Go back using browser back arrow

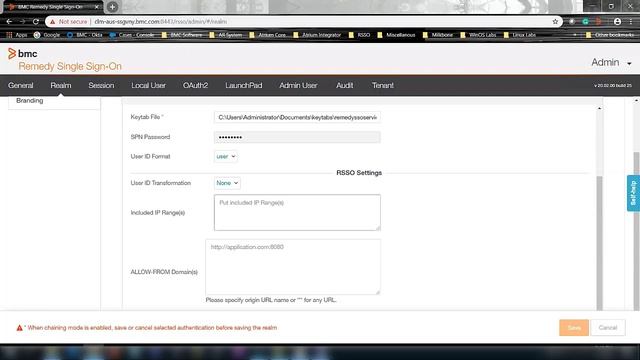coord(9,22)
